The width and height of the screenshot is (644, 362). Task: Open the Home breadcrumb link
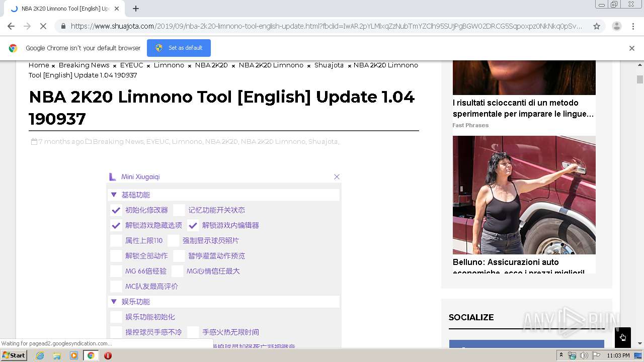coord(39,65)
